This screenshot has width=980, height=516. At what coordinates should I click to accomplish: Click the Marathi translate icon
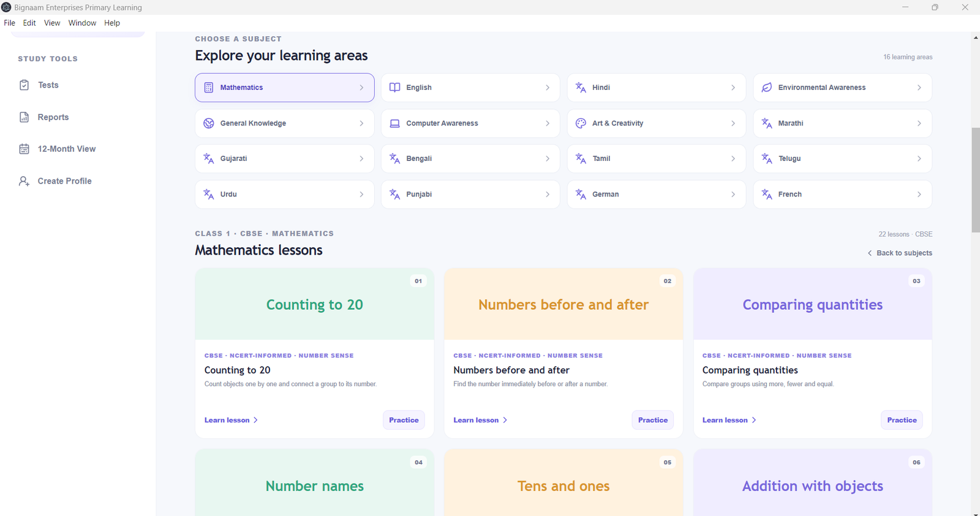pos(767,123)
